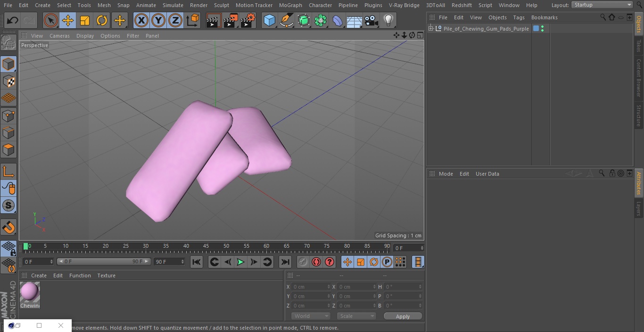Add a Cube primitive object
This screenshot has height=332, width=644.
pyautogui.click(x=269, y=21)
